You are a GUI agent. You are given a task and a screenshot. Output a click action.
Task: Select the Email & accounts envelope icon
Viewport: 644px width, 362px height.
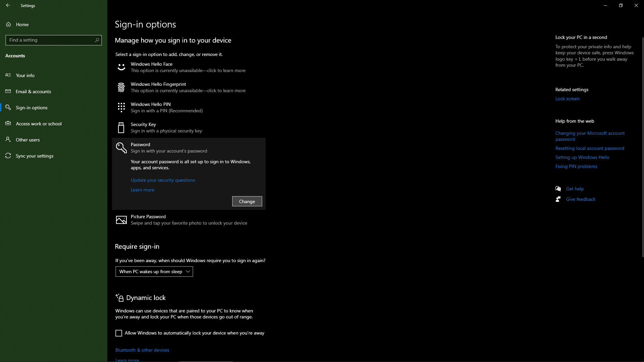(x=8, y=91)
